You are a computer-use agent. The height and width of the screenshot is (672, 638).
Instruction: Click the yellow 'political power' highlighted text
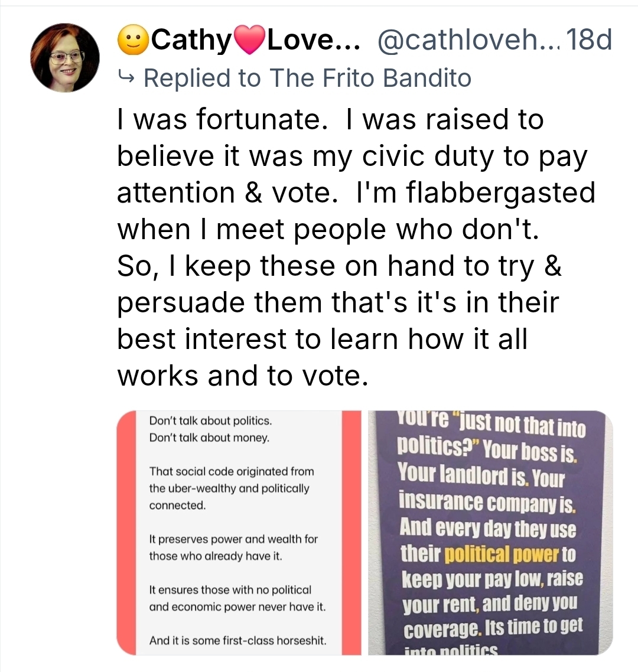500,555
